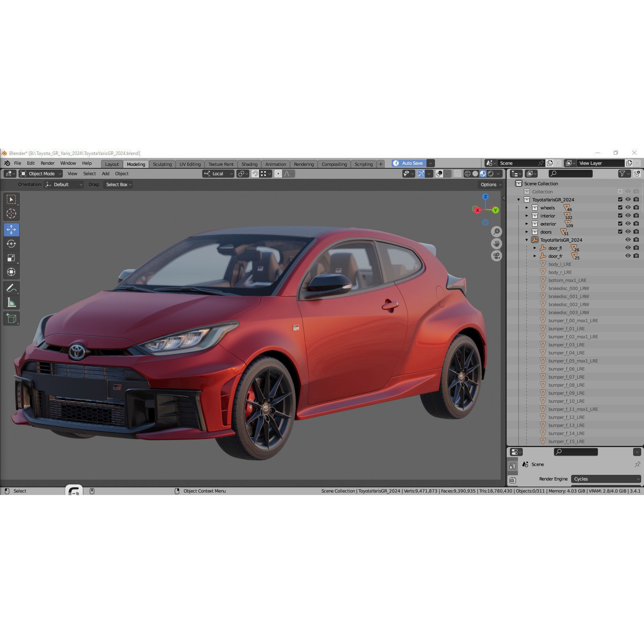Activate the Move tool
The height and width of the screenshot is (644, 644).
(x=11, y=230)
